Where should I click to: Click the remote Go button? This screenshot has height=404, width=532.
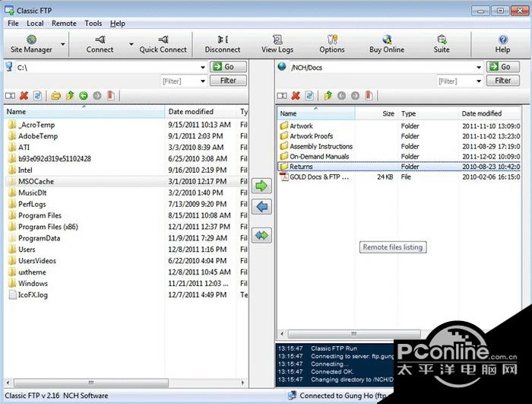(x=502, y=67)
